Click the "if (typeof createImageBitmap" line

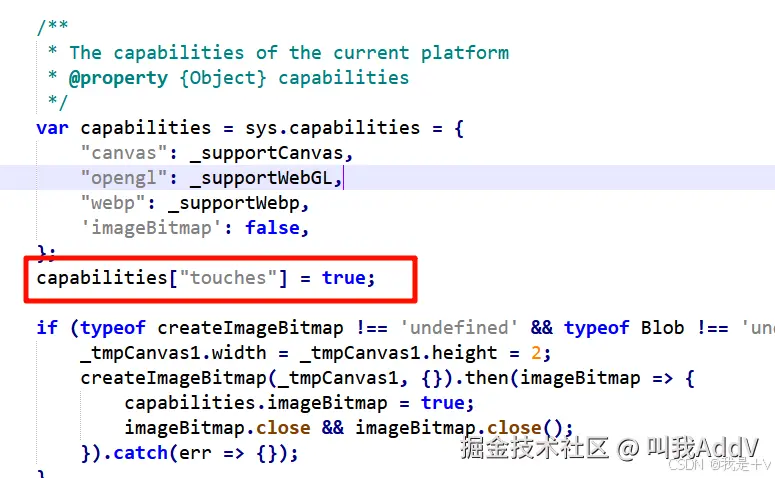(405, 328)
